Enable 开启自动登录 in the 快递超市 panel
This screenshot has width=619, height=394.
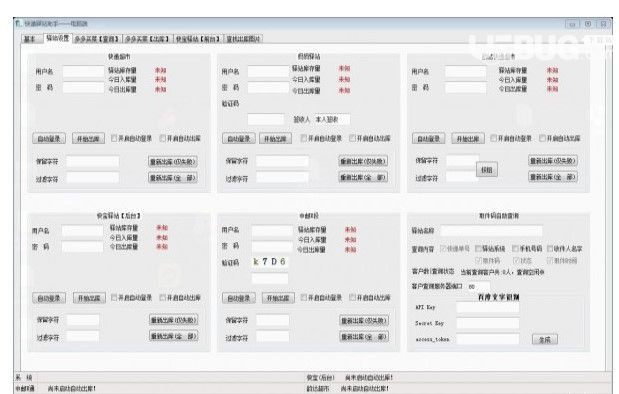[x=131, y=138]
